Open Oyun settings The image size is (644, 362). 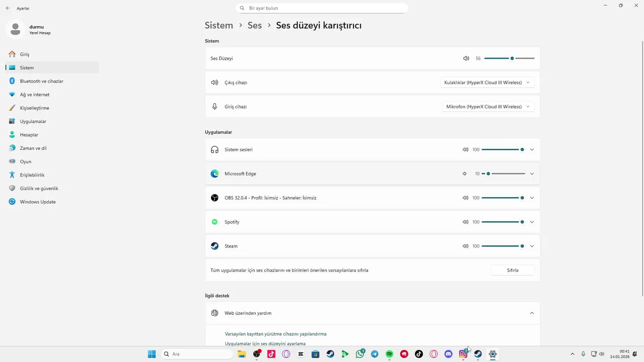tap(52, 161)
